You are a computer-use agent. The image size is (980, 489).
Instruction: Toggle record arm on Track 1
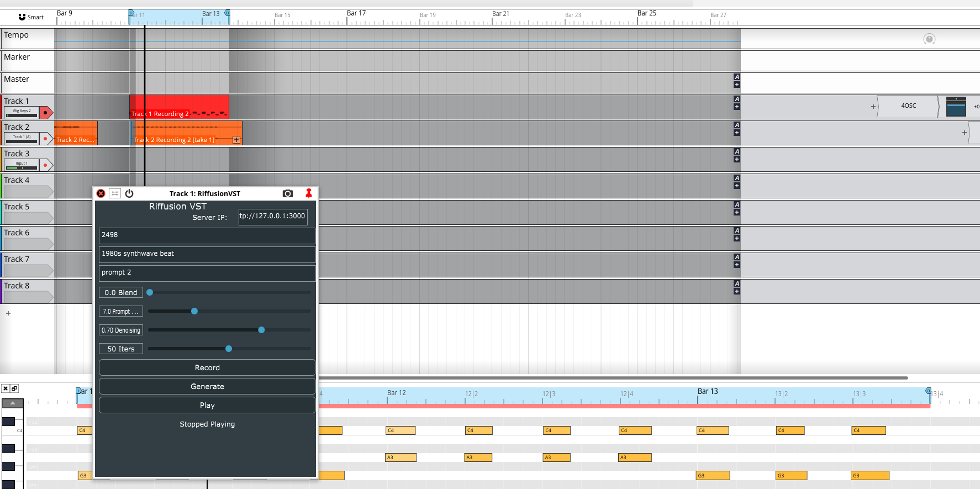click(46, 113)
